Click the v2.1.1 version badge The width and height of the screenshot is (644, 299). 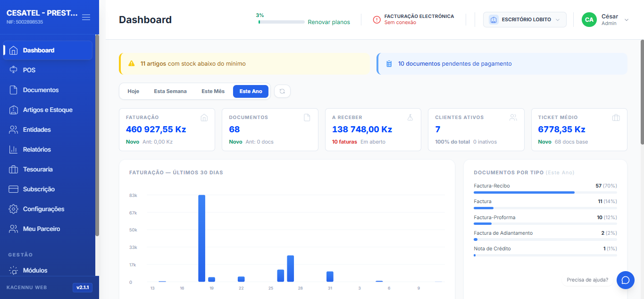click(83, 287)
